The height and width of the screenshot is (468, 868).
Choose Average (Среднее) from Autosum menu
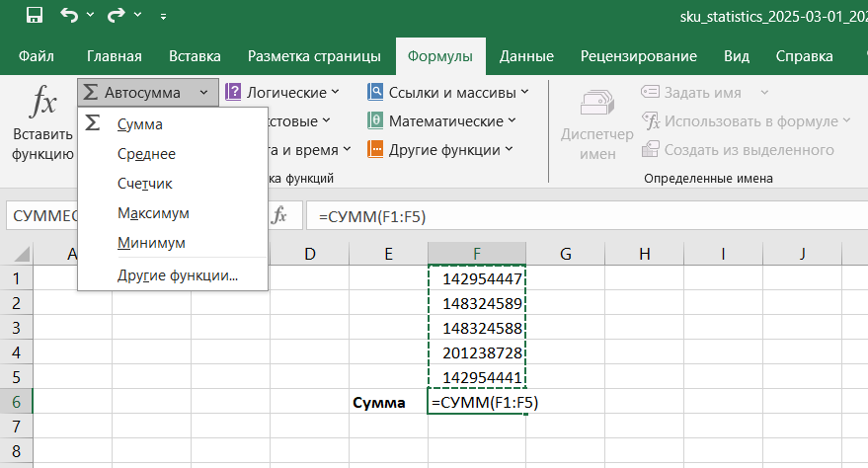coord(146,154)
